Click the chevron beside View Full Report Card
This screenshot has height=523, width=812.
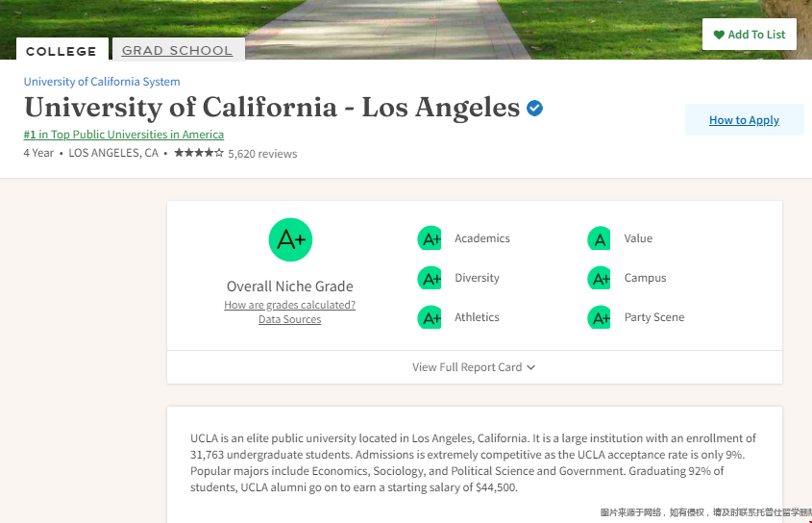[530, 367]
